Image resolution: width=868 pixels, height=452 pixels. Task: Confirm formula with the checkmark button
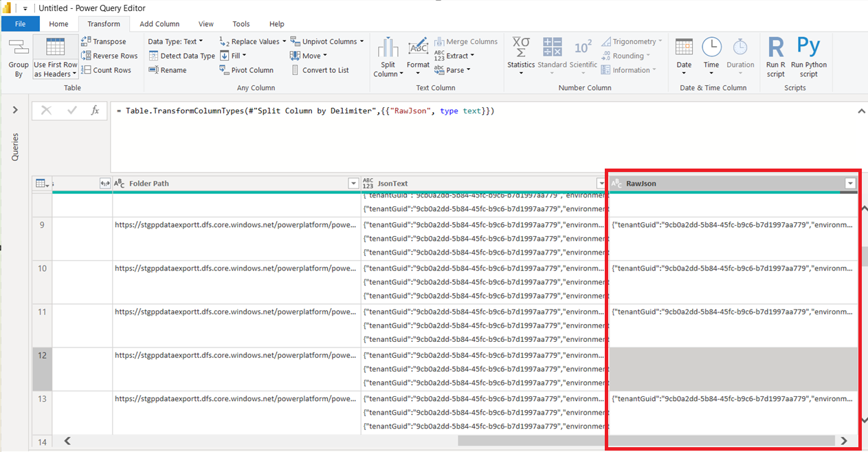point(71,111)
